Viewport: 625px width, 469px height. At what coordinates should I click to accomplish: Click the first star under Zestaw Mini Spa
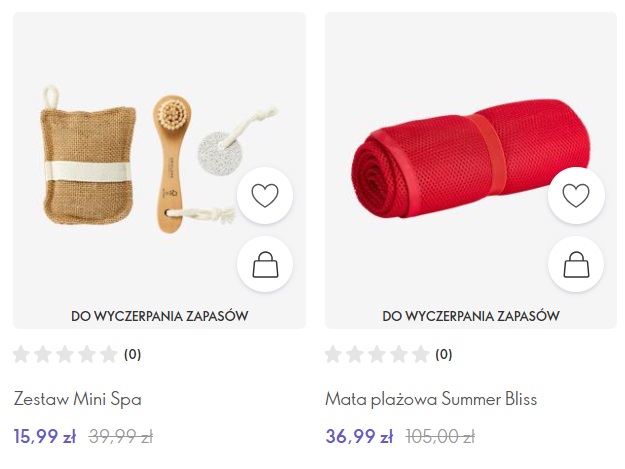click(21, 354)
